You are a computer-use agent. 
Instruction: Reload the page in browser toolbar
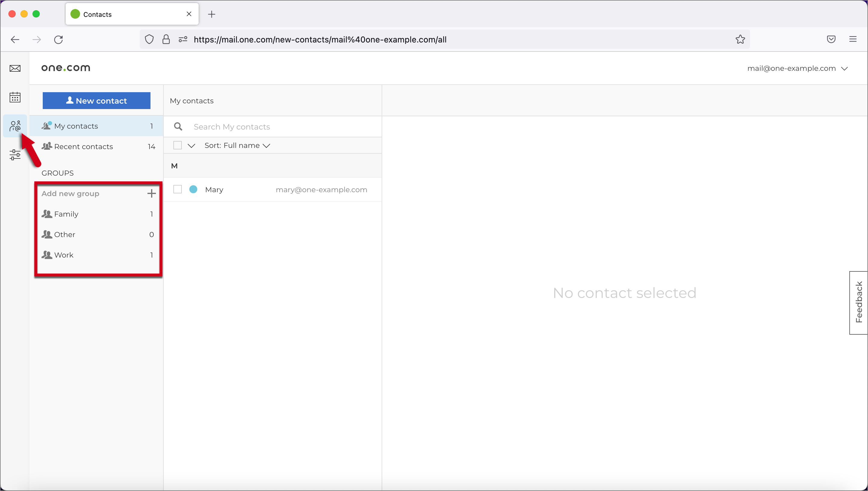tap(59, 39)
